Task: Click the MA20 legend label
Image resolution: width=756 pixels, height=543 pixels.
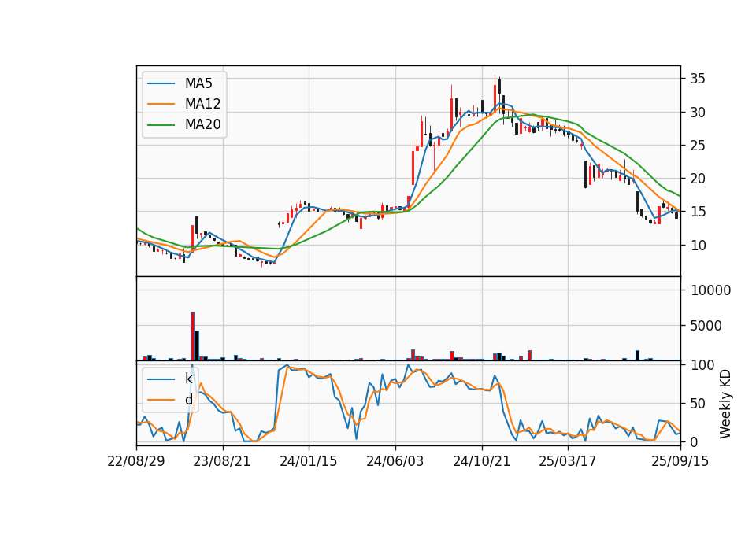Action: coord(202,124)
